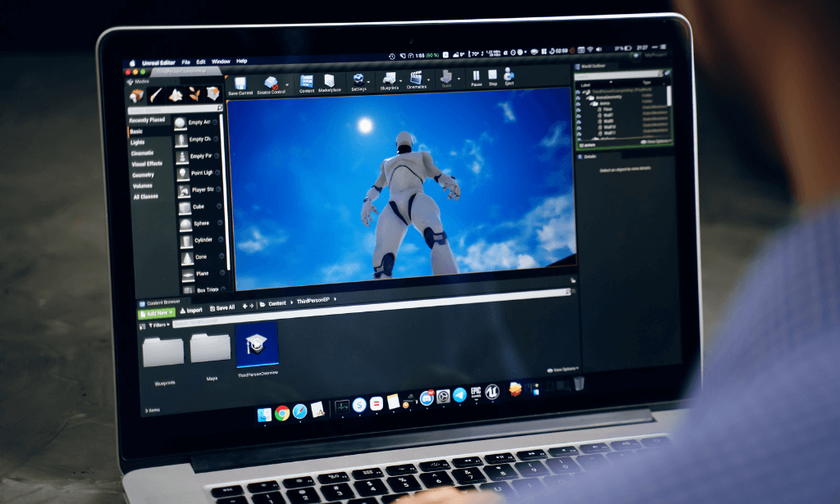Select the Lights category
Viewport: 840px width, 504px height.
click(x=138, y=143)
